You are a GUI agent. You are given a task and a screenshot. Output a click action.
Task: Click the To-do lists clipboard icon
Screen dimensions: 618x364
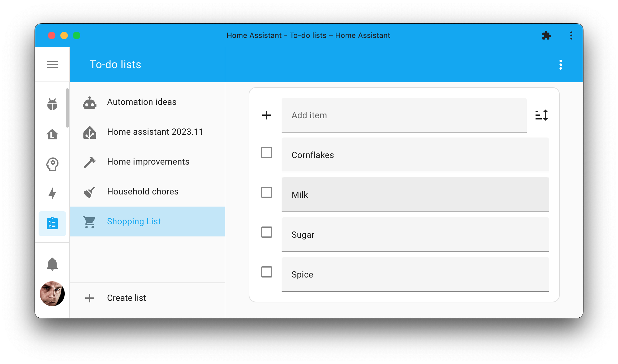(52, 223)
